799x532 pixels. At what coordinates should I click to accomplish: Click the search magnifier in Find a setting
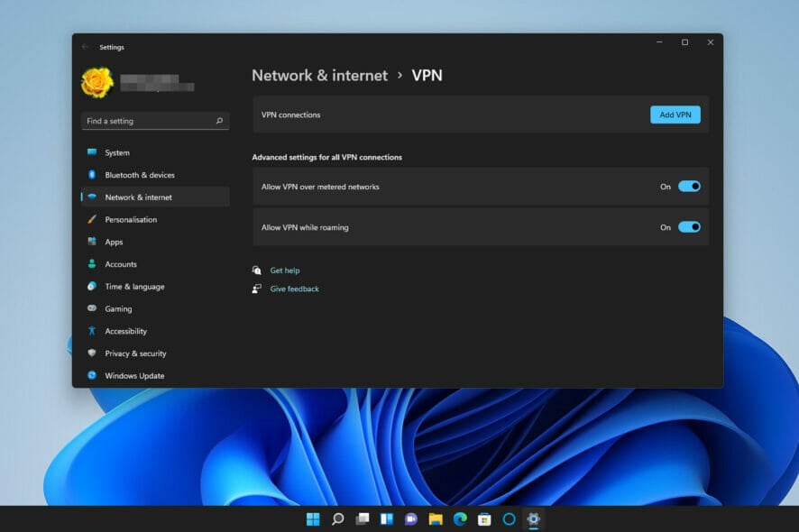[x=220, y=121]
